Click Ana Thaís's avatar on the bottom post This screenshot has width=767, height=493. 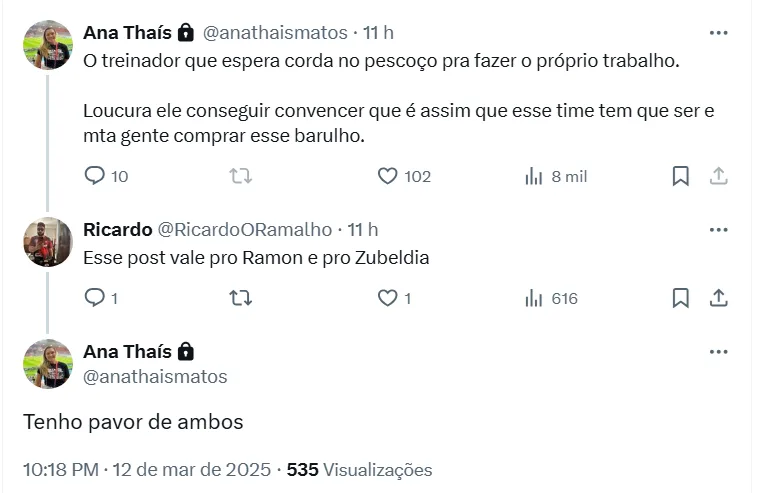point(48,364)
